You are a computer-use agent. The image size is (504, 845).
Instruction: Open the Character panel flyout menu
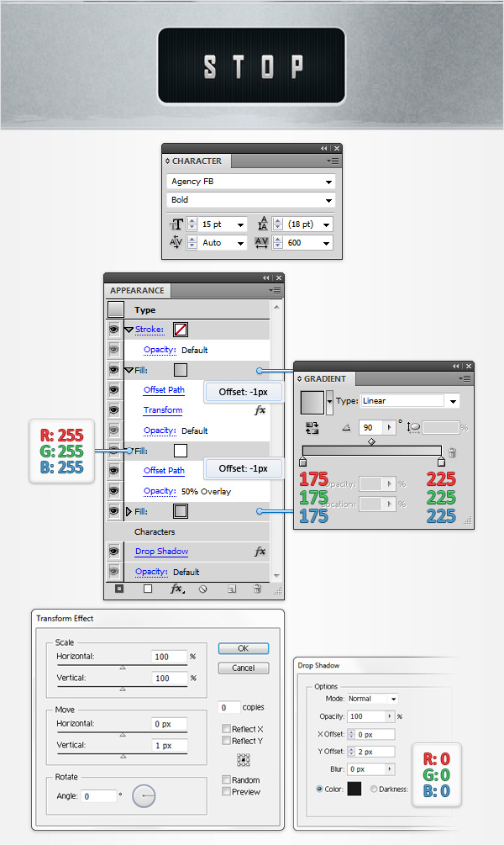[333, 161]
